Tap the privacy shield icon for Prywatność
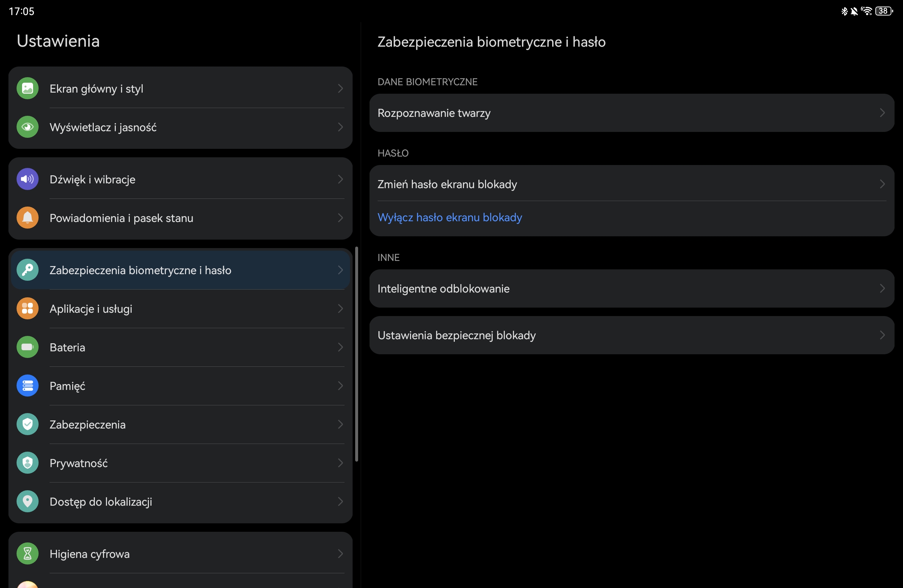The width and height of the screenshot is (903, 588). pyautogui.click(x=27, y=463)
